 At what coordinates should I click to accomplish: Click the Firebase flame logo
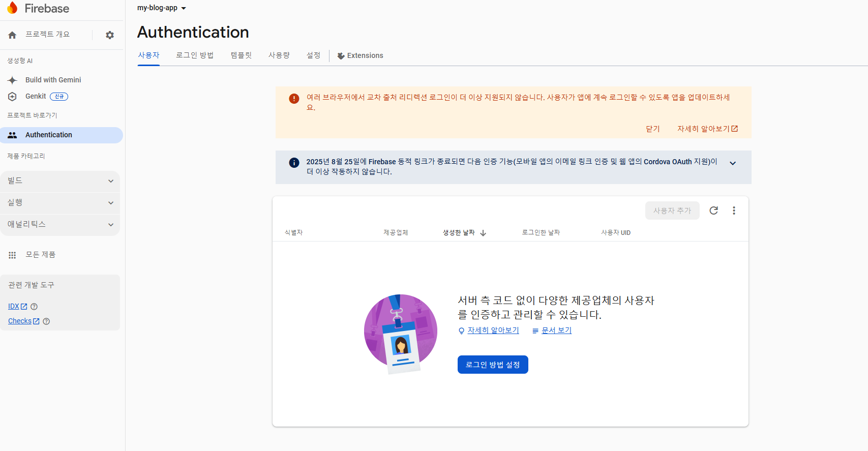click(12, 8)
